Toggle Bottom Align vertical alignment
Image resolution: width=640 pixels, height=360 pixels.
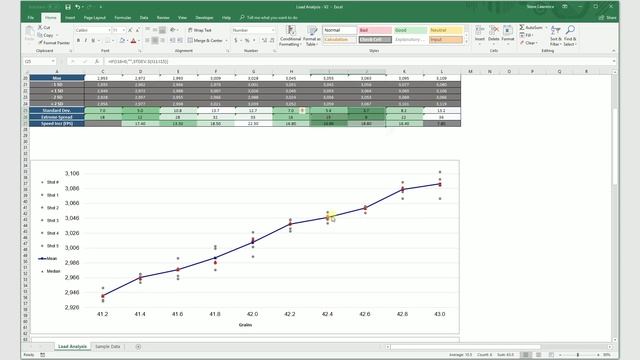[162, 30]
